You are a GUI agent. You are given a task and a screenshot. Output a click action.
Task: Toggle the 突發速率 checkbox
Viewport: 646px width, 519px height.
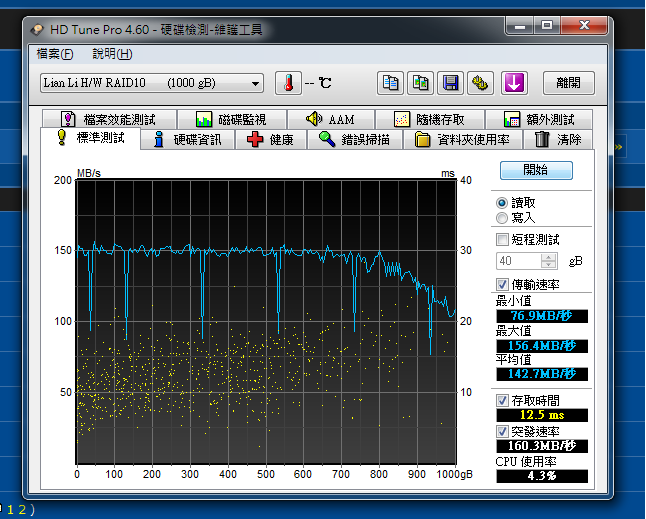coord(502,431)
